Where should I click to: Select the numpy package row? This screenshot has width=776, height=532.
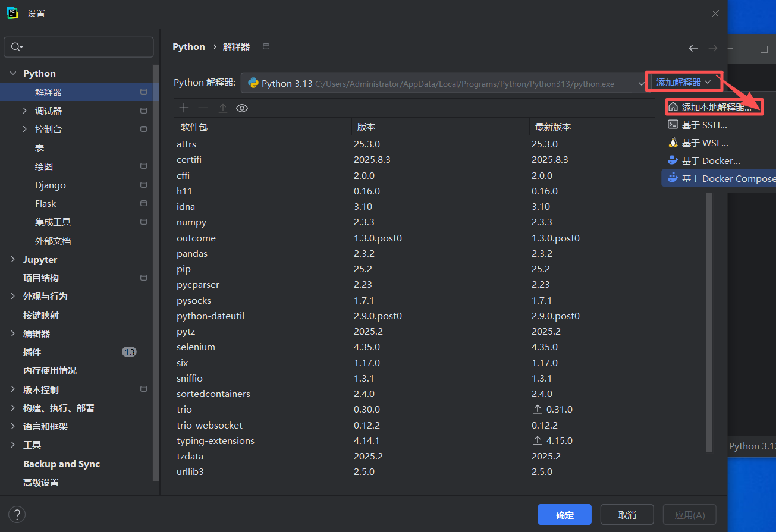(x=440, y=222)
